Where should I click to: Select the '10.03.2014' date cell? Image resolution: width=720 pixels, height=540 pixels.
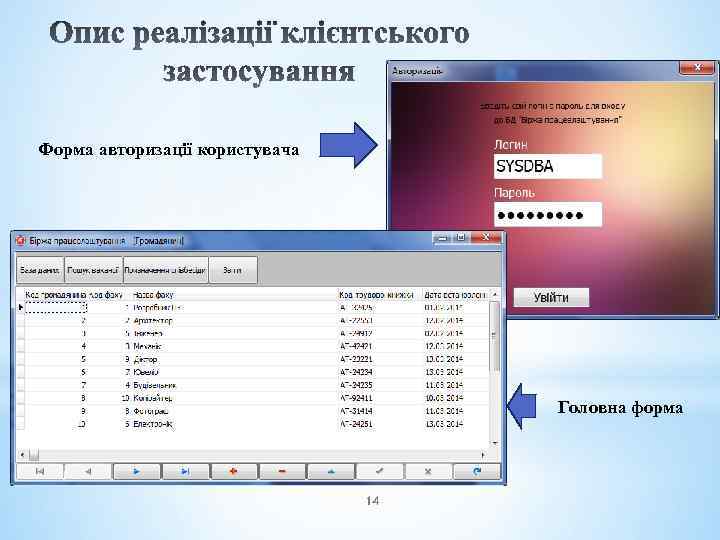point(444,398)
